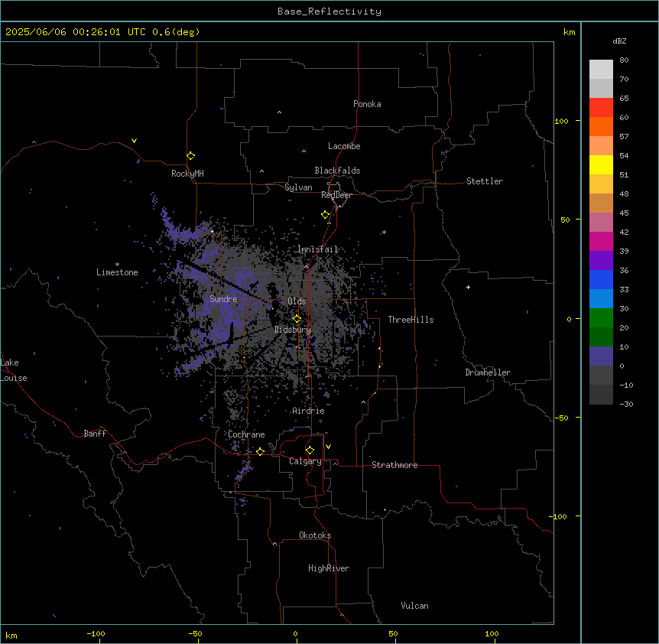659x644 pixels.
Task: Click the -30 value in the dBZ legend
Action: point(626,404)
